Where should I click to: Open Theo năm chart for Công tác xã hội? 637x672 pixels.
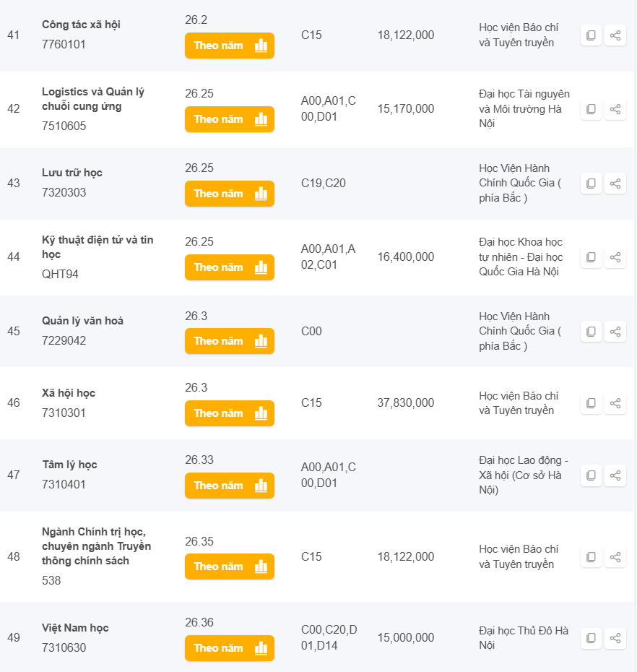[230, 46]
